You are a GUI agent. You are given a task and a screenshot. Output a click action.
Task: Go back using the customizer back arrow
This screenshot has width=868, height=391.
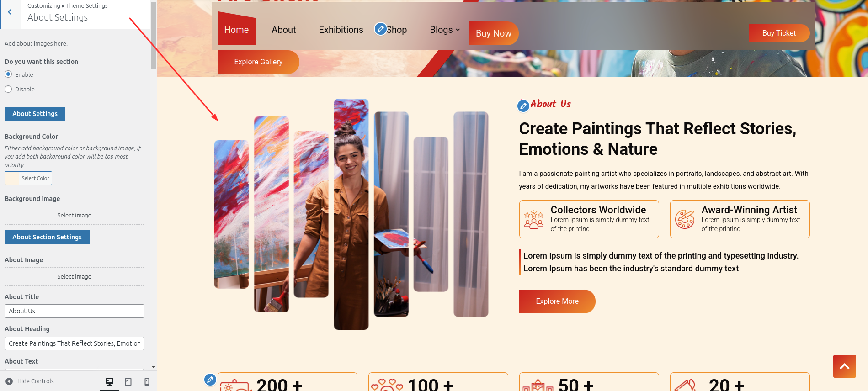click(x=10, y=12)
